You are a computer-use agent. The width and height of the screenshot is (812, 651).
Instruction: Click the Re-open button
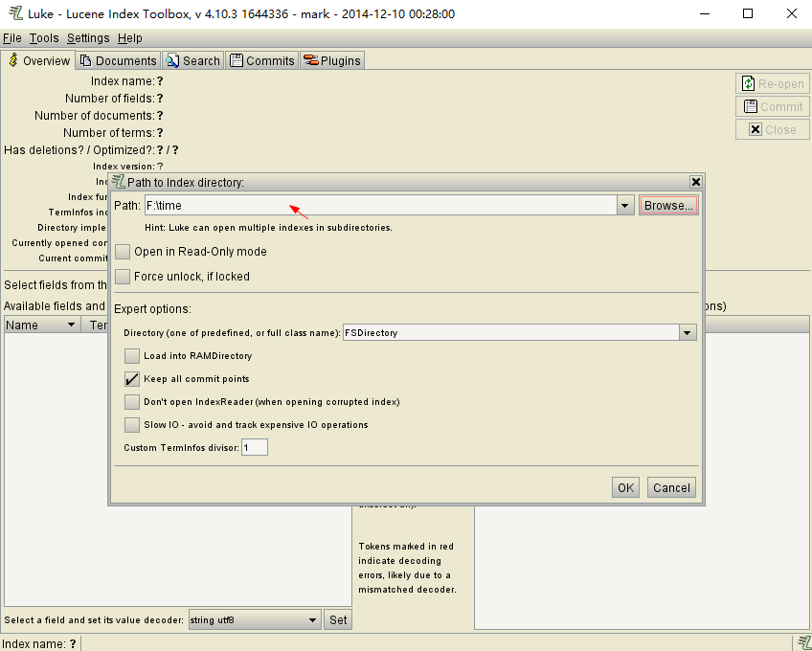(x=772, y=83)
